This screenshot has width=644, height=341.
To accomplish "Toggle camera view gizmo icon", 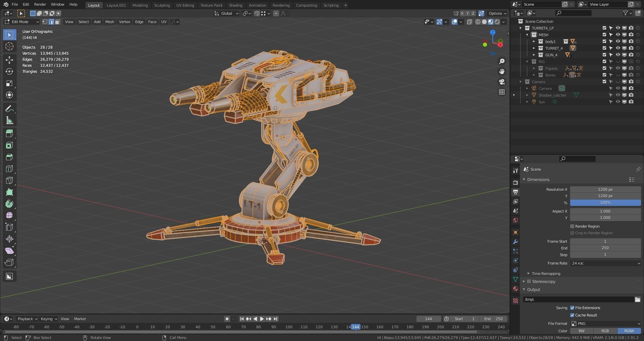I will [x=502, y=82].
